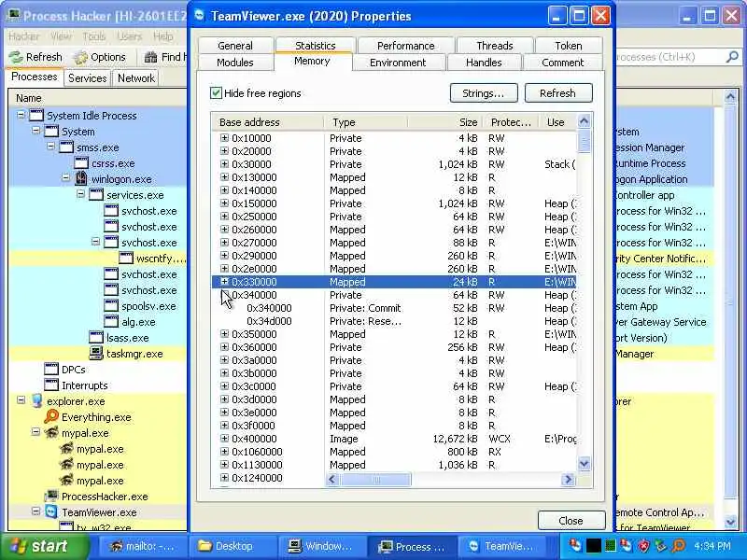Screen dimensions: 747x560
Task: Select spoolsv.exe in process tree
Action: click(x=148, y=306)
